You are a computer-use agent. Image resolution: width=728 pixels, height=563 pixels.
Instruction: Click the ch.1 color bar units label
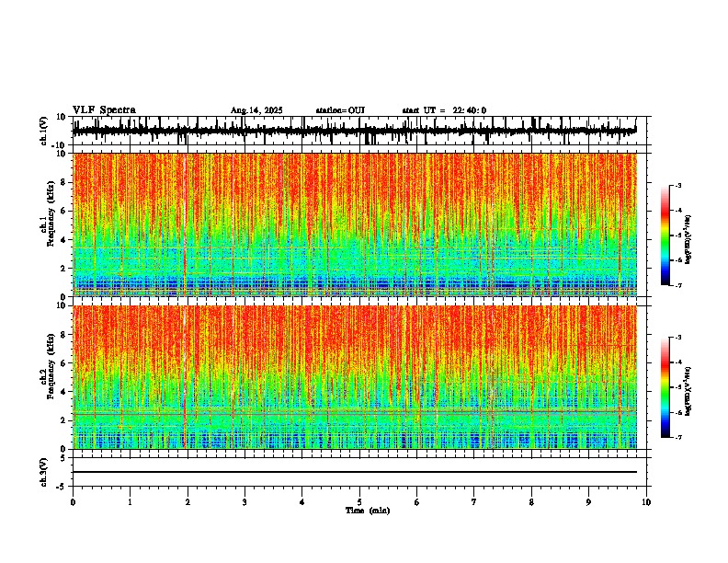click(688, 240)
